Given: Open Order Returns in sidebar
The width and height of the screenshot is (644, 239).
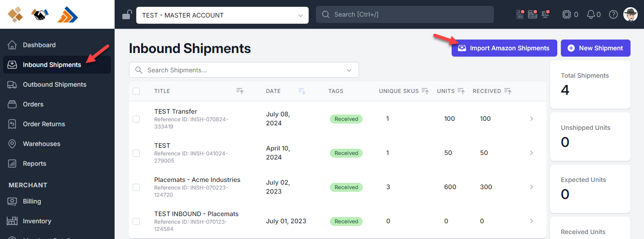Looking at the screenshot, I should [x=57, y=124].
